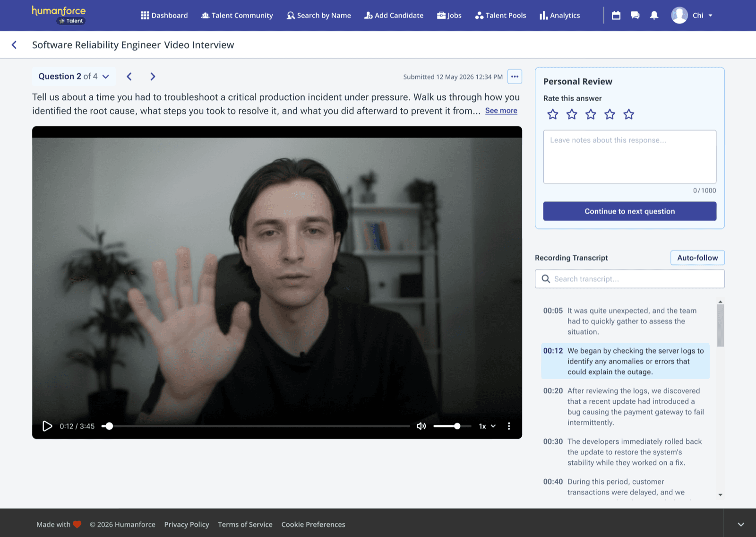Play the interview video
The height and width of the screenshot is (537, 756).
[x=47, y=426]
